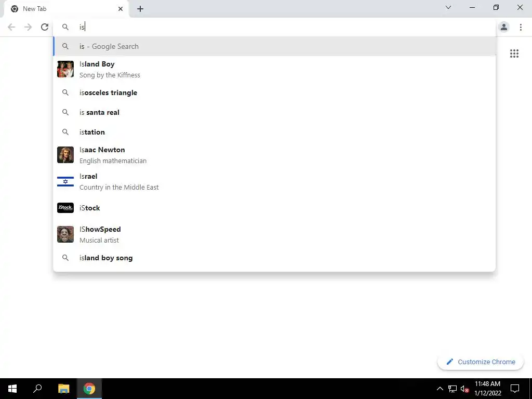
Task: Select the "is santa real" suggestion
Action: click(274, 112)
